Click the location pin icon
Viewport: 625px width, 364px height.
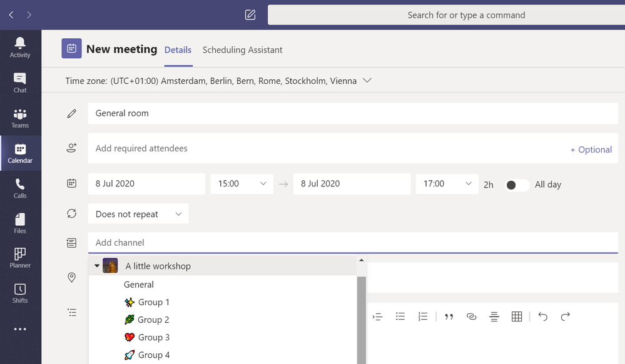(71, 278)
